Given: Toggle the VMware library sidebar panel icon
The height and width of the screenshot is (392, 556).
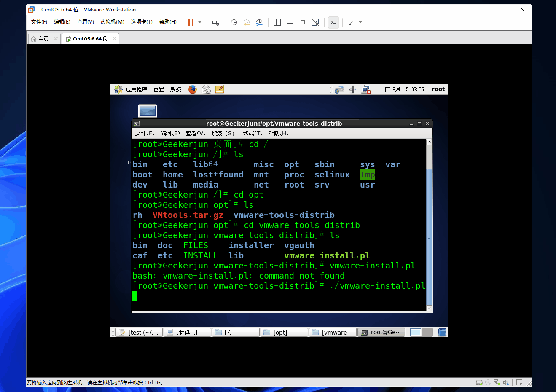Looking at the screenshot, I should (x=277, y=22).
